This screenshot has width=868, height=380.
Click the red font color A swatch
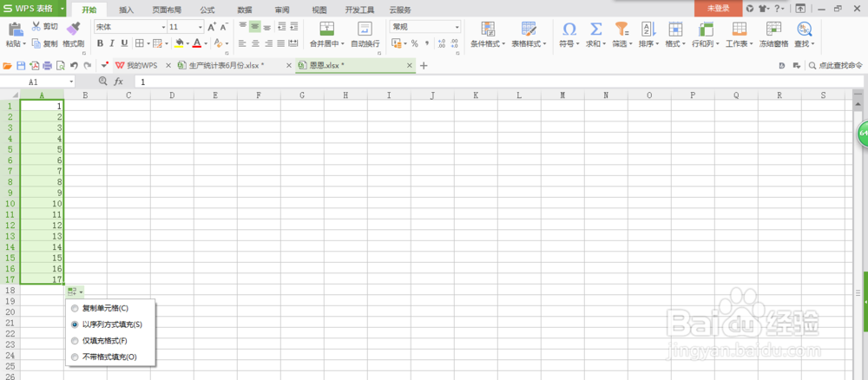[197, 43]
